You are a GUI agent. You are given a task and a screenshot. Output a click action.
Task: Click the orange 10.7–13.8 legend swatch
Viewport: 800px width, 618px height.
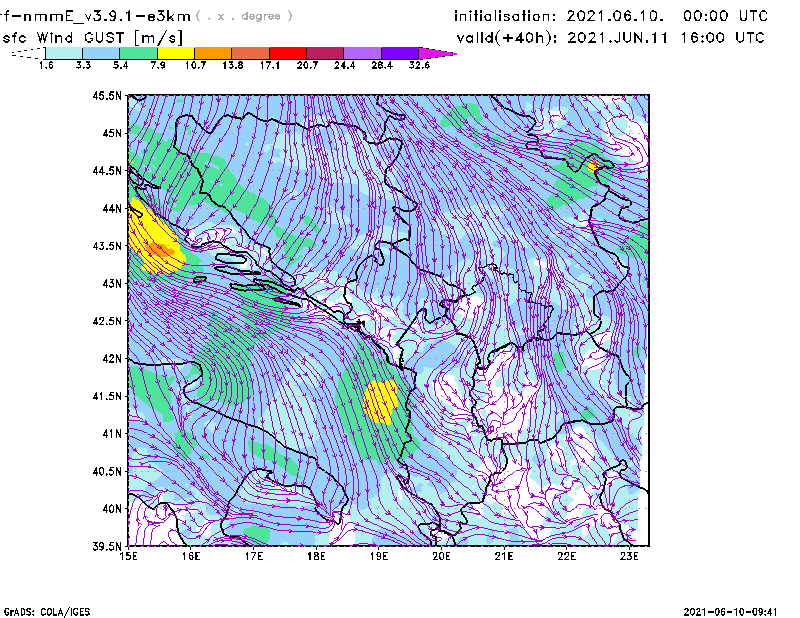(x=213, y=53)
